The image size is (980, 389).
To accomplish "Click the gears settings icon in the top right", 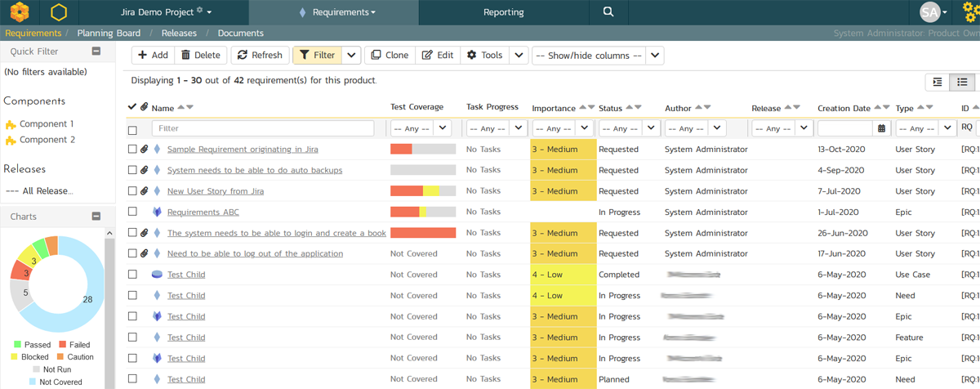I will 970,12.
